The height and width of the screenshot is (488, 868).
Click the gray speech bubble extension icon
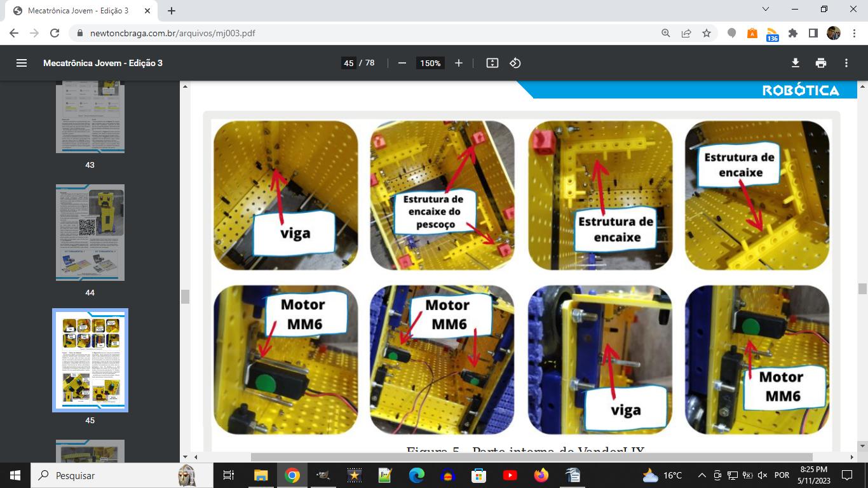point(732,33)
